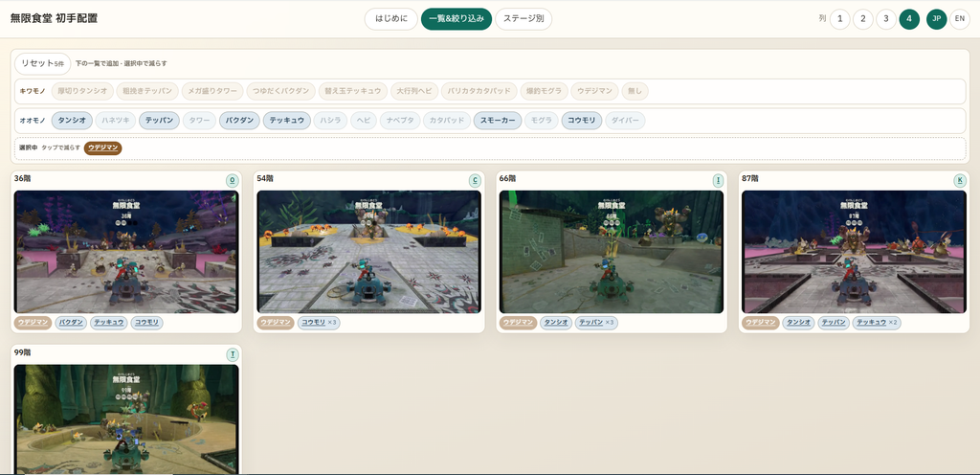Open the 36階 stage screenshot
The image size is (980, 475).
(x=126, y=252)
